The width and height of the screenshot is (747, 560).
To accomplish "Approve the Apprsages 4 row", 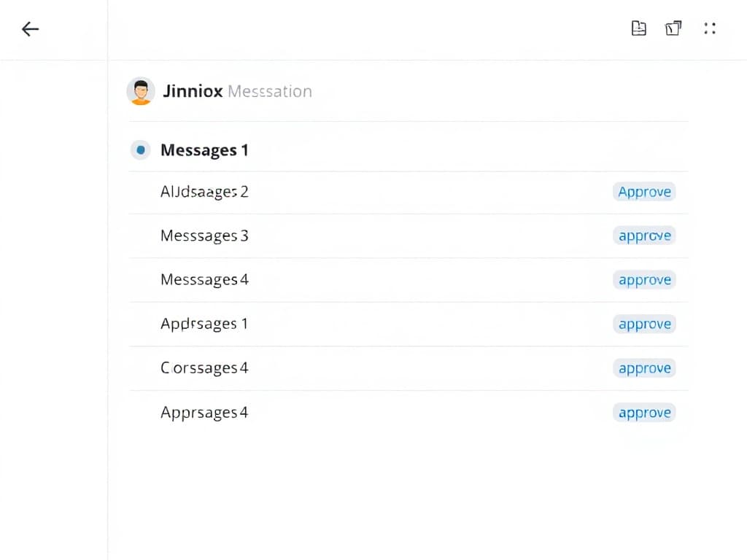I will click(644, 413).
